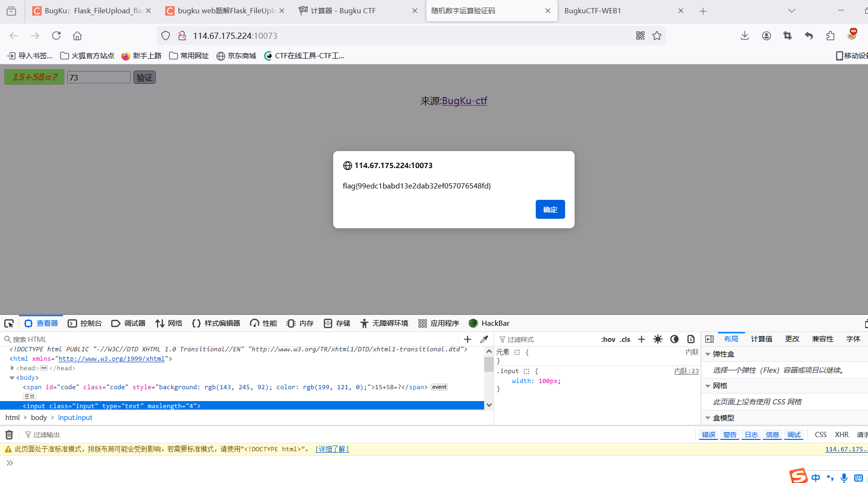Take a screenshot using the crop toolbar icon

787,36
